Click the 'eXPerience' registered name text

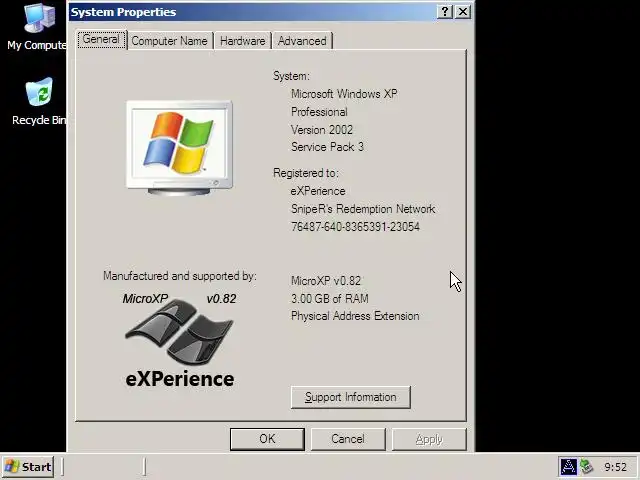(x=318, y=191)
